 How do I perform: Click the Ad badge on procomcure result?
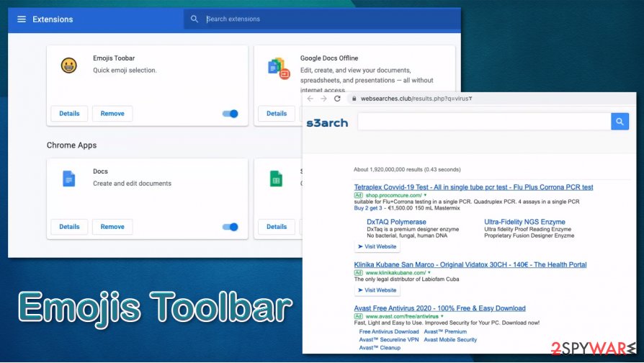[x=358, y=195]
